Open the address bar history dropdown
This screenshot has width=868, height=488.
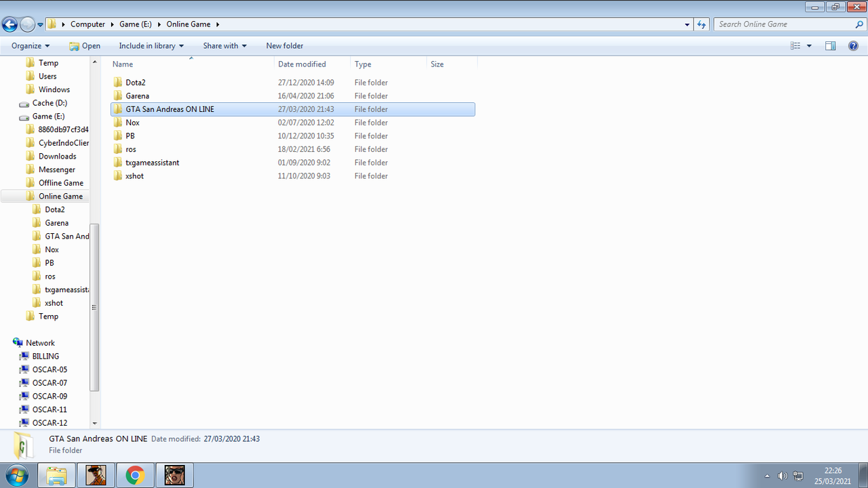point(688,24)
